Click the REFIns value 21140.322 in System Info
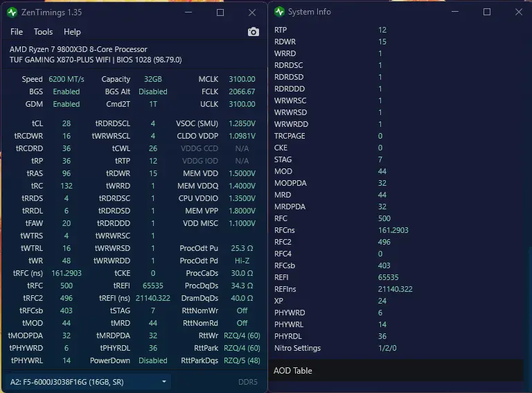The height and width of the screenshot is (393, 532). (396, 289)
